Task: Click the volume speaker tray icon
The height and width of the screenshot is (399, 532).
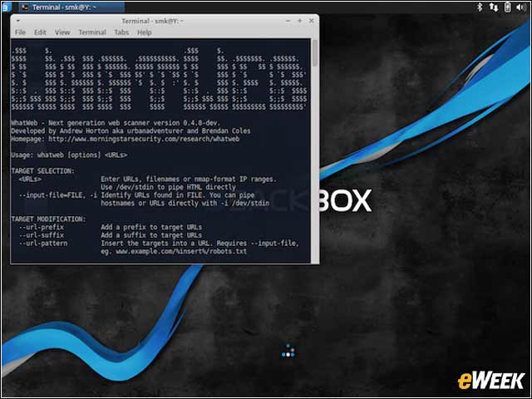Action: point(521,7)
